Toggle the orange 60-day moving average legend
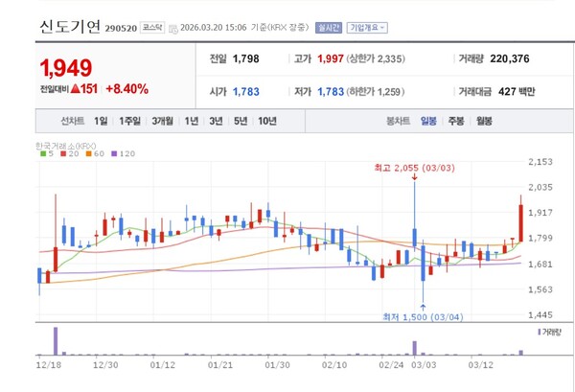Image resolution: width=575 pixels, height=392 pixels. [x=94, y=153]
